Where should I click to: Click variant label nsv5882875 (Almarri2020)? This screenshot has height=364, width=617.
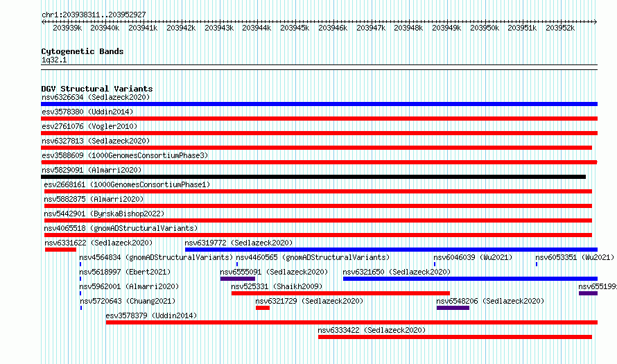[94, 199]
